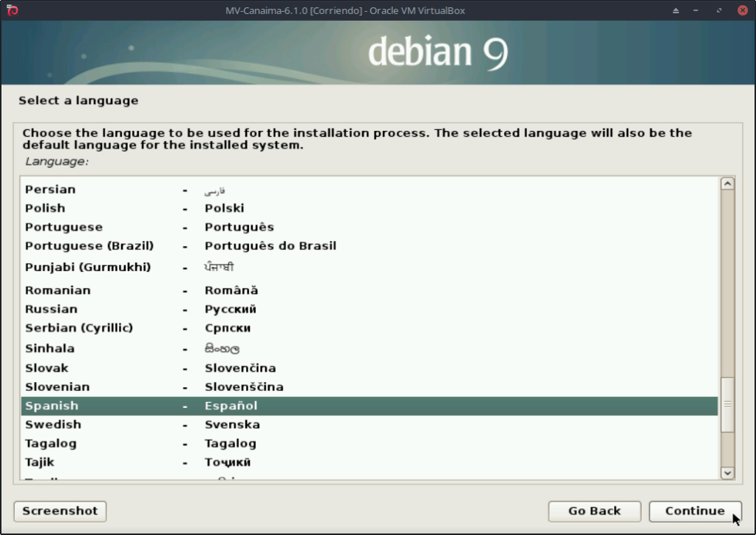The width and height of the screenshot is (756, 535).
Task: Click the language list scrollbar thumb
Action: click(727, 404)
